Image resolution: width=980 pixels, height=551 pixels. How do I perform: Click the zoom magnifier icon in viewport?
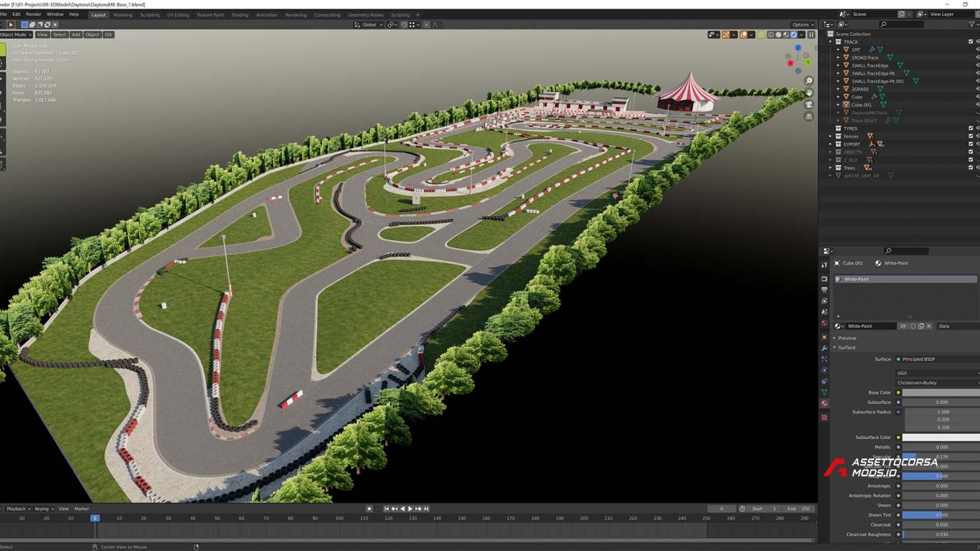click(809, 81)
